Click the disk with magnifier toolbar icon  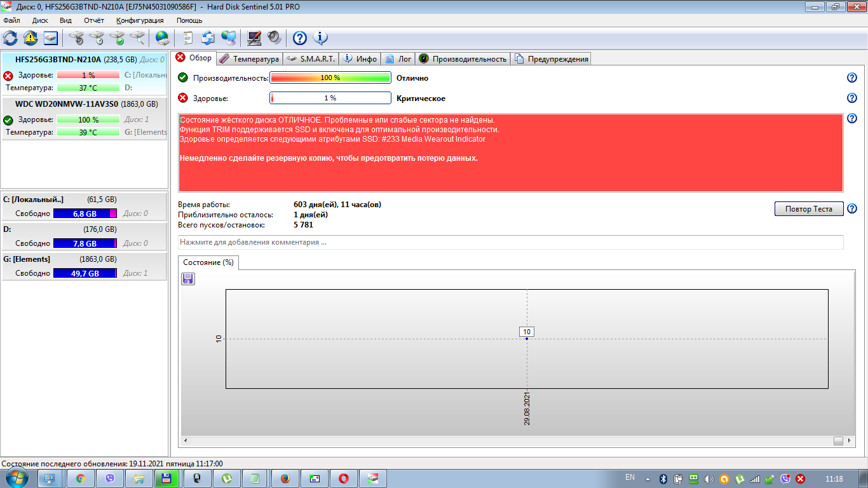pos(137,38)
